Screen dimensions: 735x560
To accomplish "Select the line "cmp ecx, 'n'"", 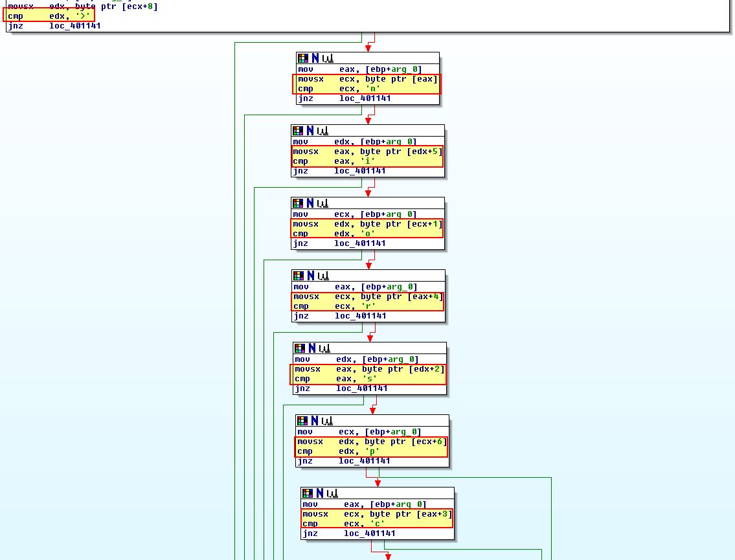I will 339,89.
